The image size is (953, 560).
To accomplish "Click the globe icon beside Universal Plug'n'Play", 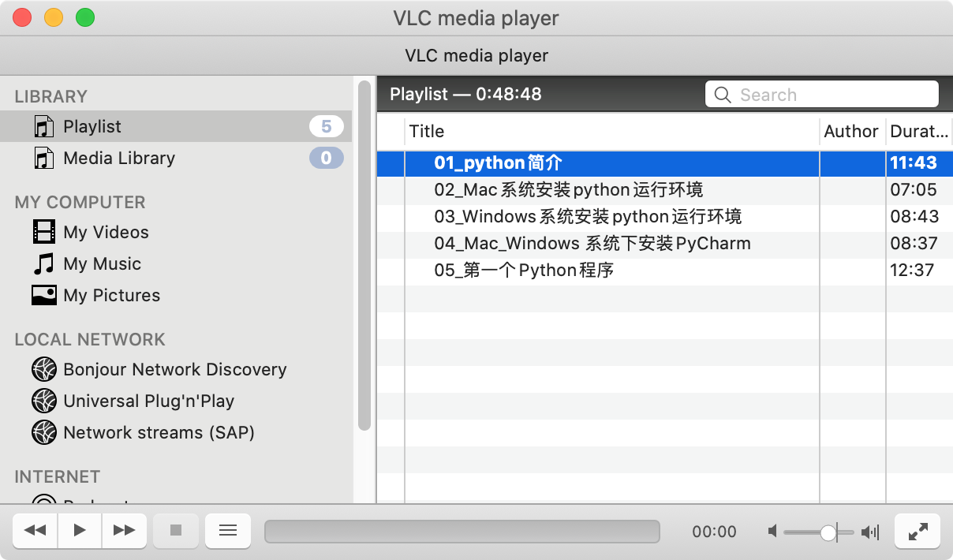I will pyautogui.click(x=43, y=401).
